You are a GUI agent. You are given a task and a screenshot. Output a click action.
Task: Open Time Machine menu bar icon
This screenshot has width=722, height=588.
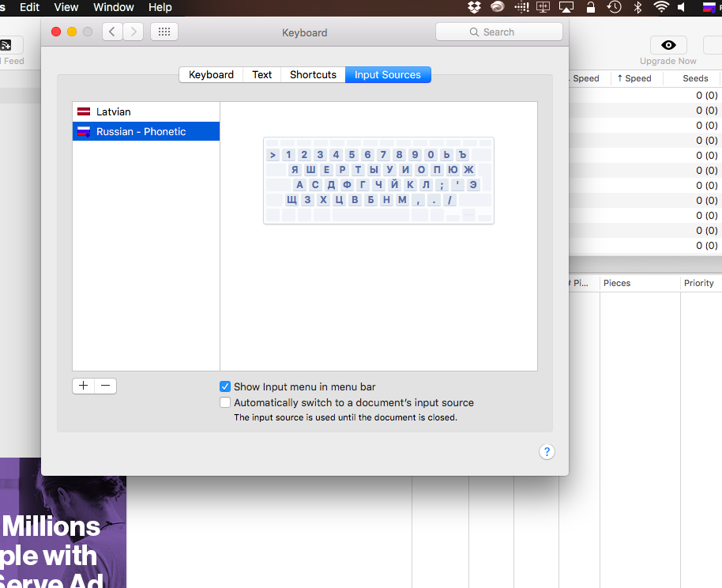click(x=614, y=7)
